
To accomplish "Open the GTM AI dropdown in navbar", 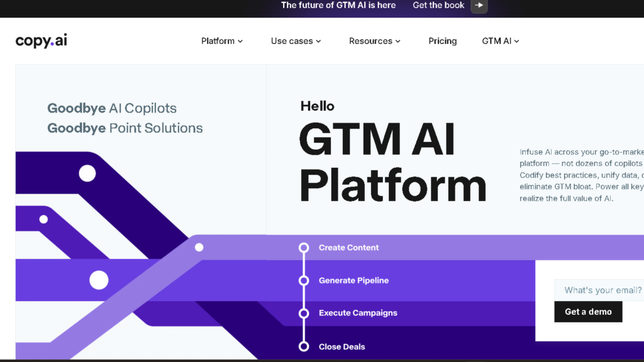I will 501,41.
